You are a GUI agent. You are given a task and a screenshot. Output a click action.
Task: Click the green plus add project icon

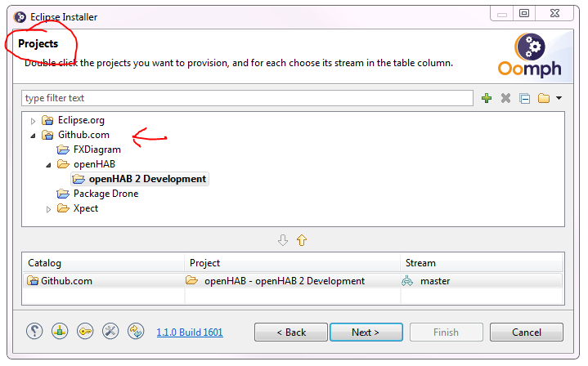pos(487,98)
